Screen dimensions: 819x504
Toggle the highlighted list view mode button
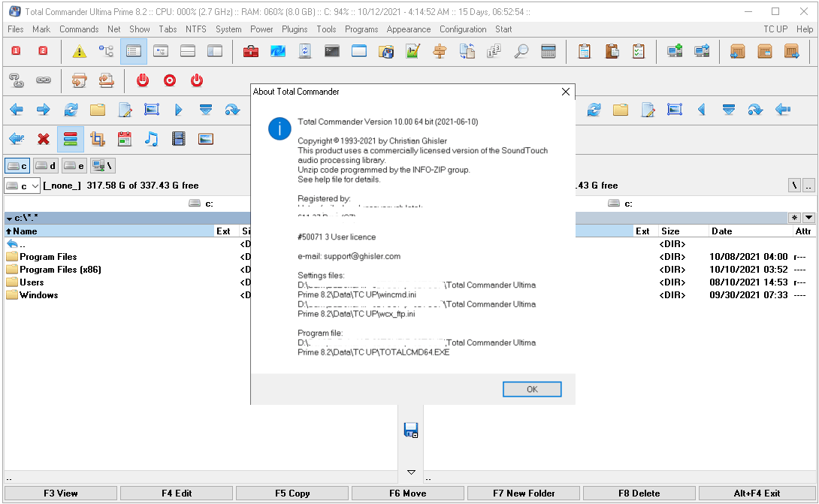point(134,51)
